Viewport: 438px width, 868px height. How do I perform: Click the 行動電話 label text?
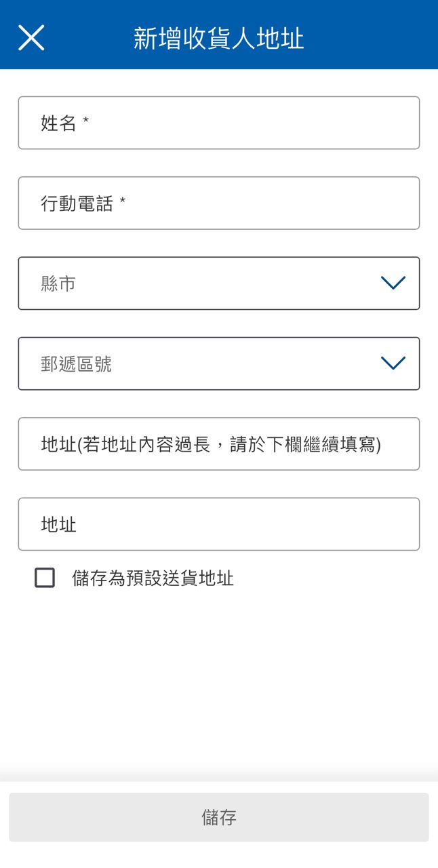coord(77,203)
